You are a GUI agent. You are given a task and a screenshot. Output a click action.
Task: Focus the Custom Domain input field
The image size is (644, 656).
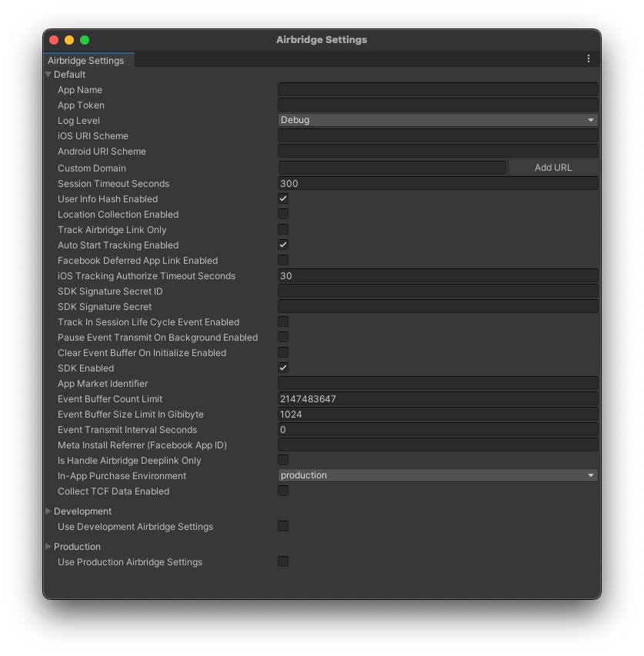point(392,168)
